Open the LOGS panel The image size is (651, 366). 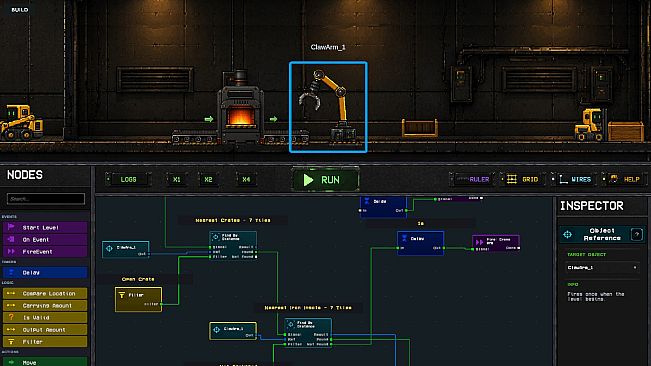(x=128, y=180)
